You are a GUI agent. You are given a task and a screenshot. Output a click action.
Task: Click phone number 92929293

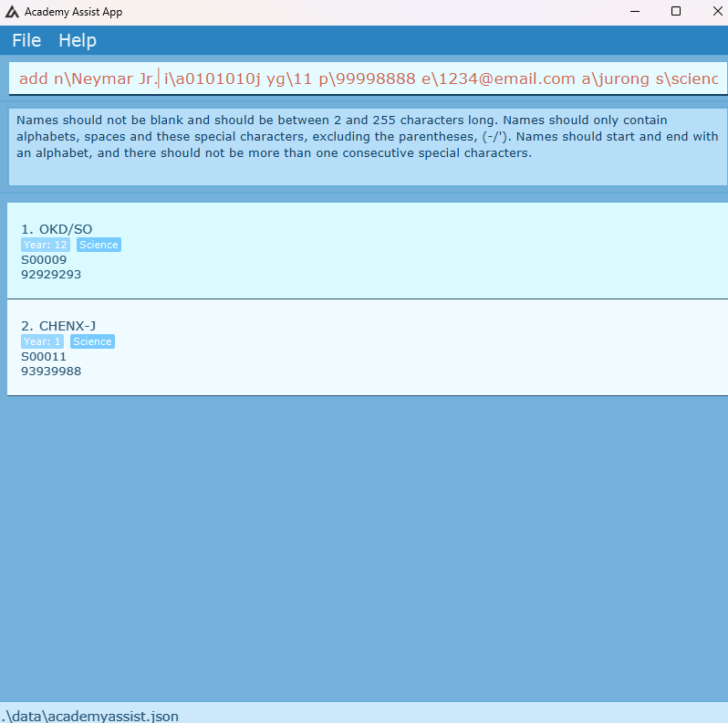(x=51, y=275)
